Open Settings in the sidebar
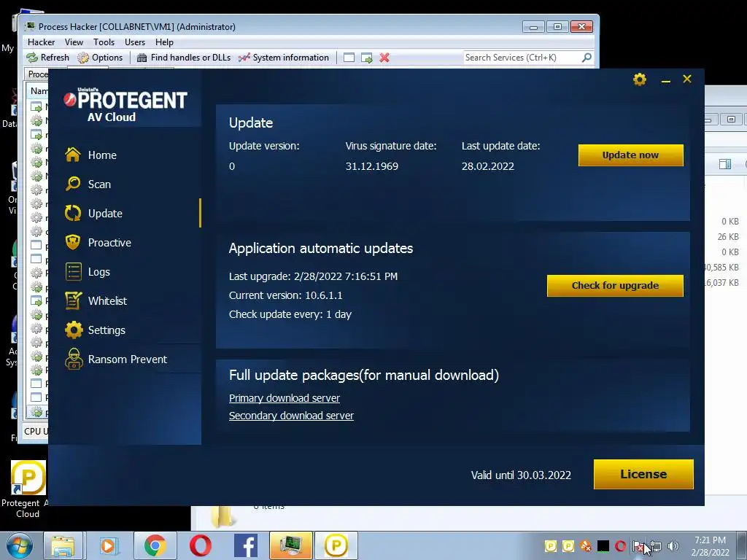 95,330
